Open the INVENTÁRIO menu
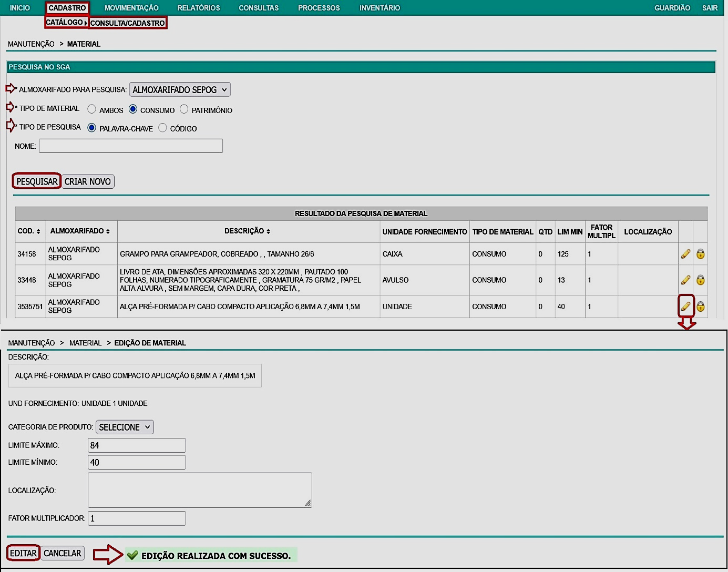 coord(380,8)
